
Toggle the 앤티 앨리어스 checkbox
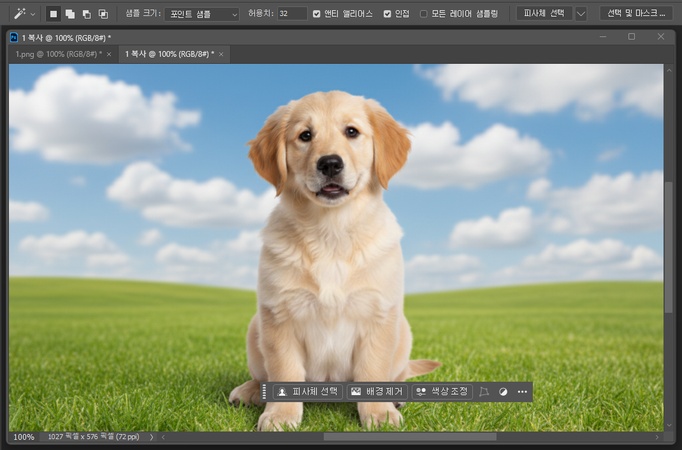coord(317,14)
